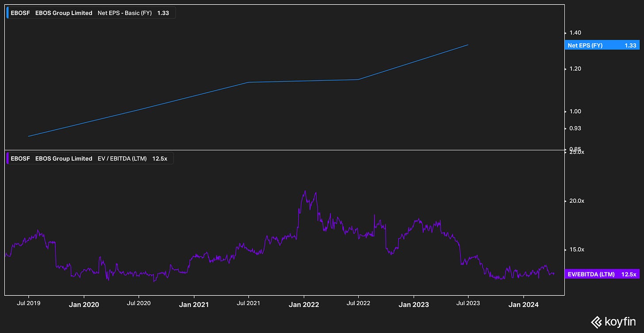Click the 1.40 EPS axis value
The height and width of the screenshot is (333, 644).
pyautogui.click(x=575, y=33)
